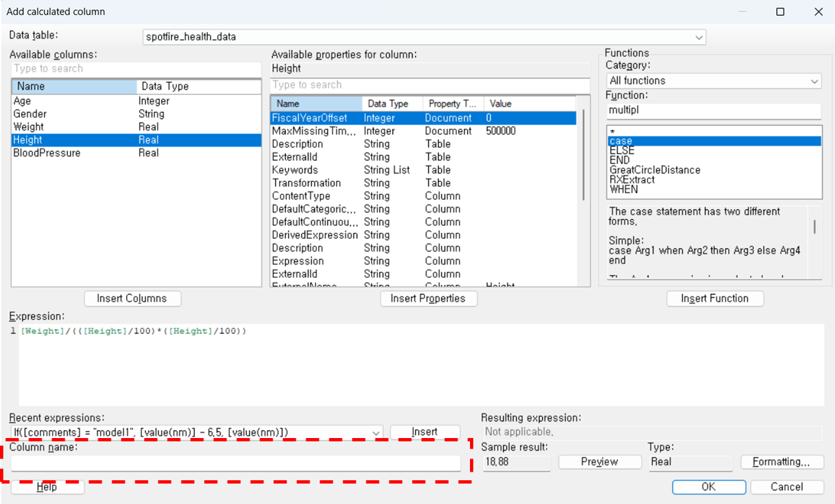Screen dimensions: 835x504
Task: Click Insert next to Recent expressions
Action: (x=424, y=432)
